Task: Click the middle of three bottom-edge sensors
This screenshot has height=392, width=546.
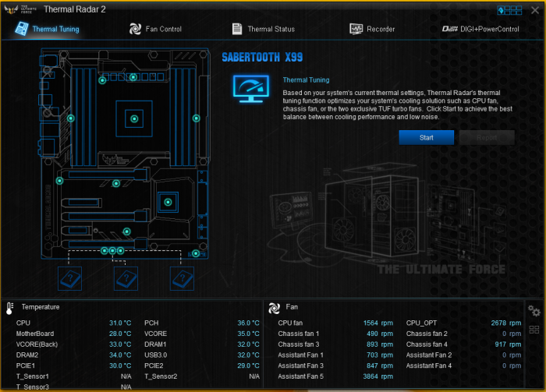Action: (112, 250)
